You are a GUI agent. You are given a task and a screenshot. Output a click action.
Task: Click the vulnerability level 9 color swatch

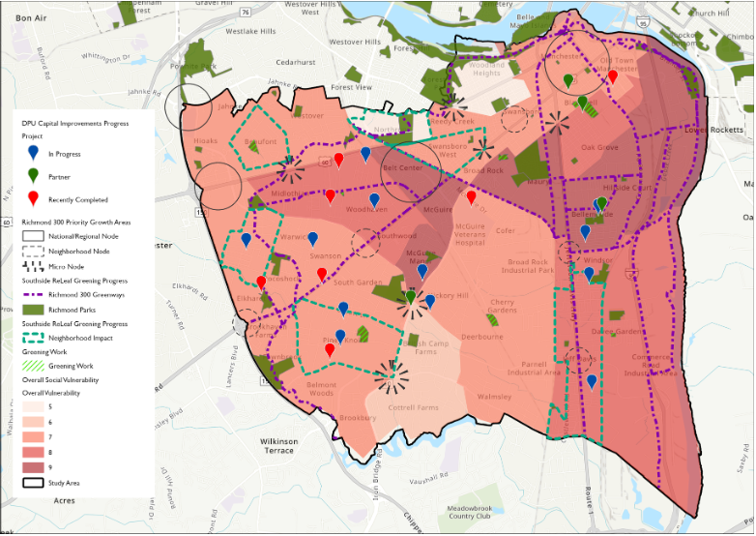click(33, 467)
